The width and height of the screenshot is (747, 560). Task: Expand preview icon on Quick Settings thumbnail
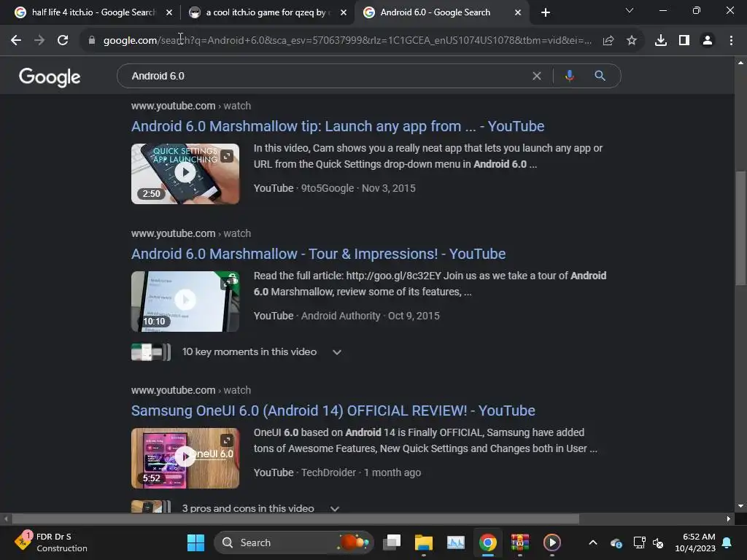[228, 156]
